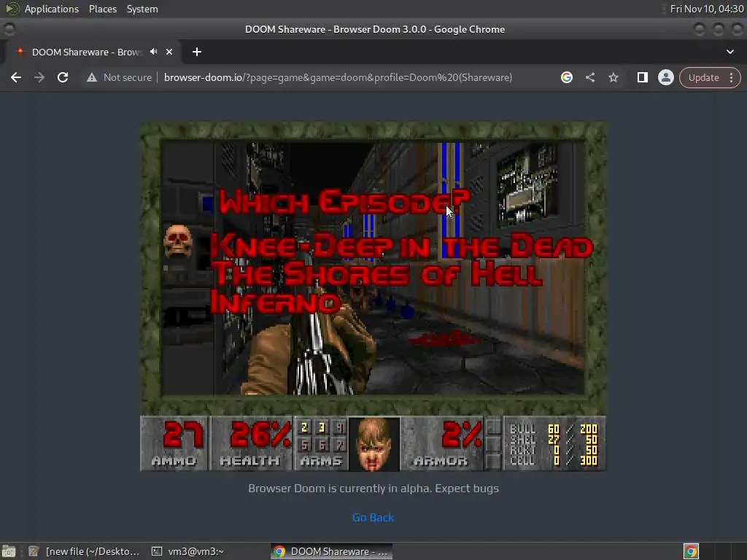Bookmark this page with the star
Screen dimensions: 747x560
(x=613, y=77)
